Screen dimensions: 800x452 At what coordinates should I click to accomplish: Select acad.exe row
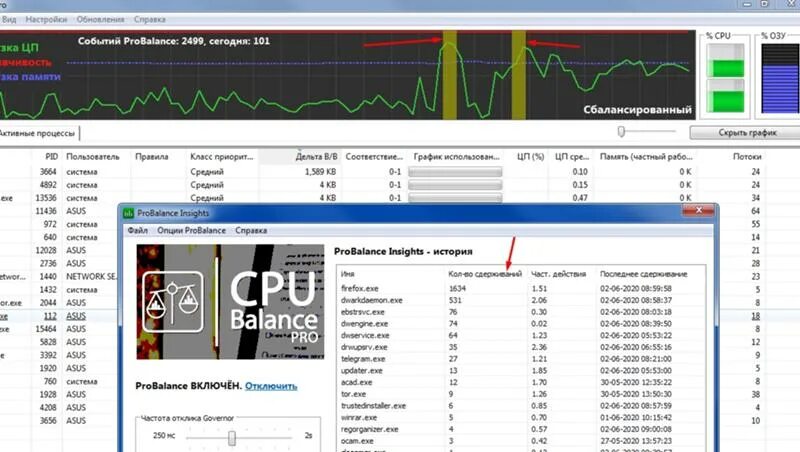click(x=520, y=382)
